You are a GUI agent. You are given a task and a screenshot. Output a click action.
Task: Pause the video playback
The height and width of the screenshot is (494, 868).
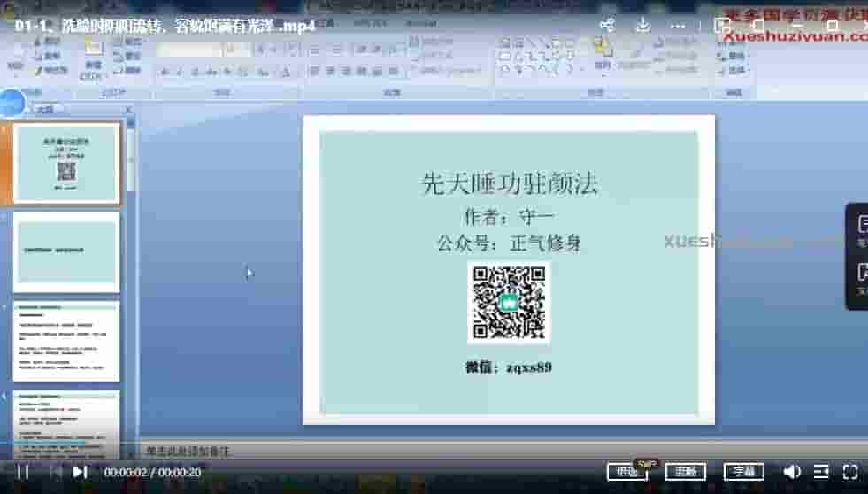23,472
